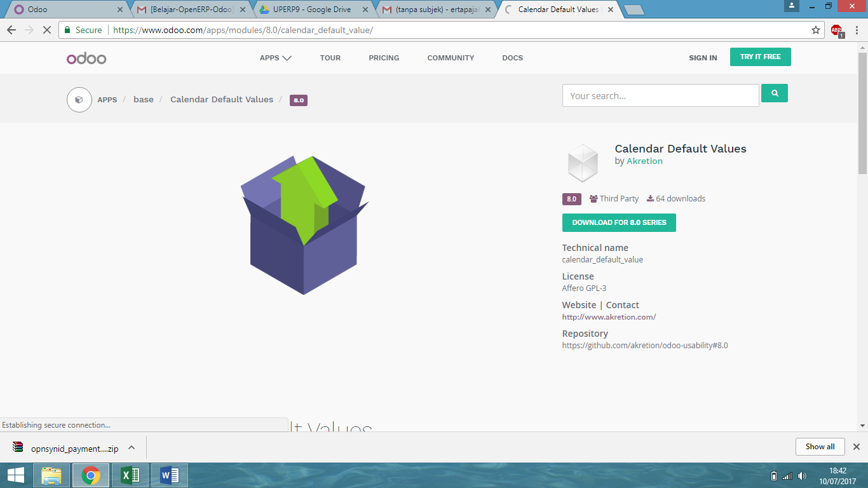This screenshot has width=868, height=488.
Task: Click the downloads count icon
Action: click(650, 199)
